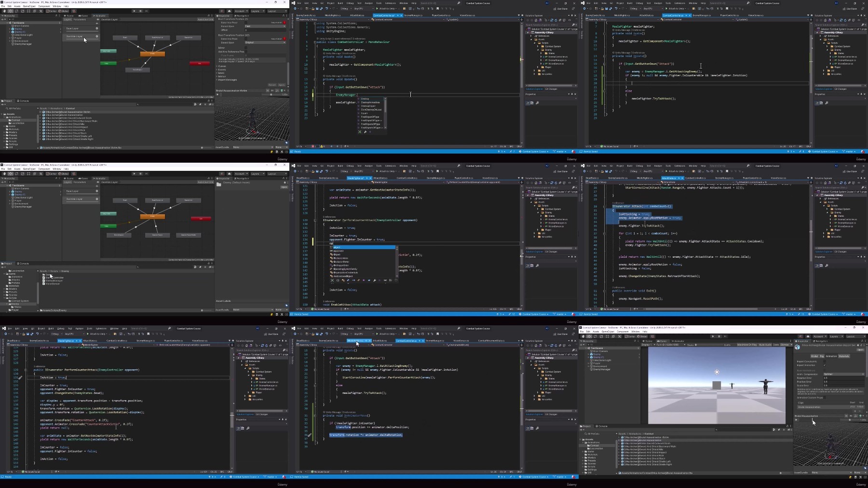Click Revert button in Inspector
The image size is (868, 488).
click(x=272, y=85)
